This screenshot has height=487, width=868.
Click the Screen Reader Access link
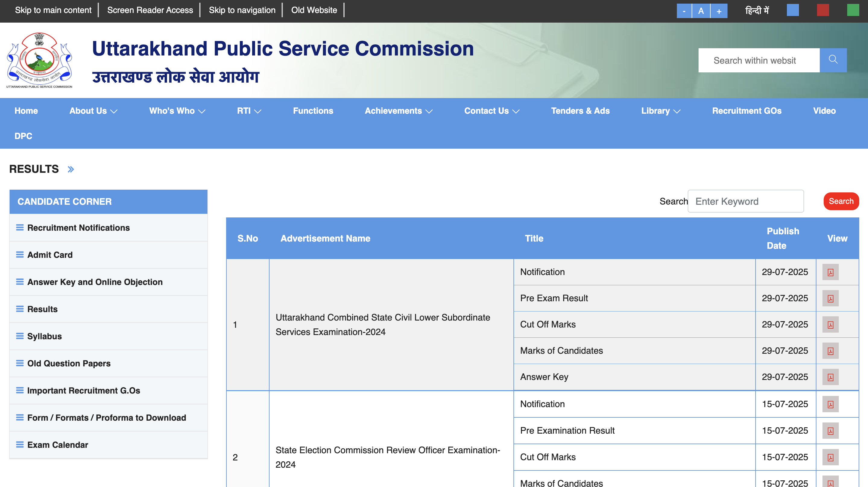(150, 10)
